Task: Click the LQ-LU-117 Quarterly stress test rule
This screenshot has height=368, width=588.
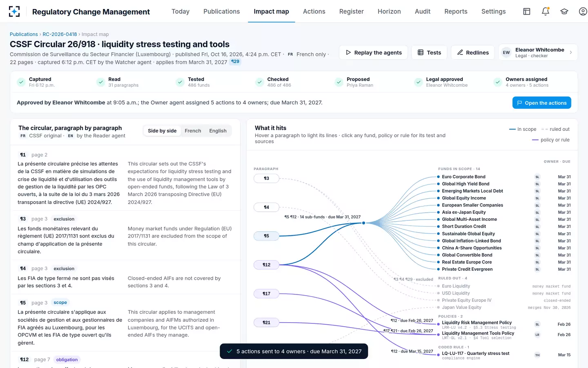Action: coord(476,354)
